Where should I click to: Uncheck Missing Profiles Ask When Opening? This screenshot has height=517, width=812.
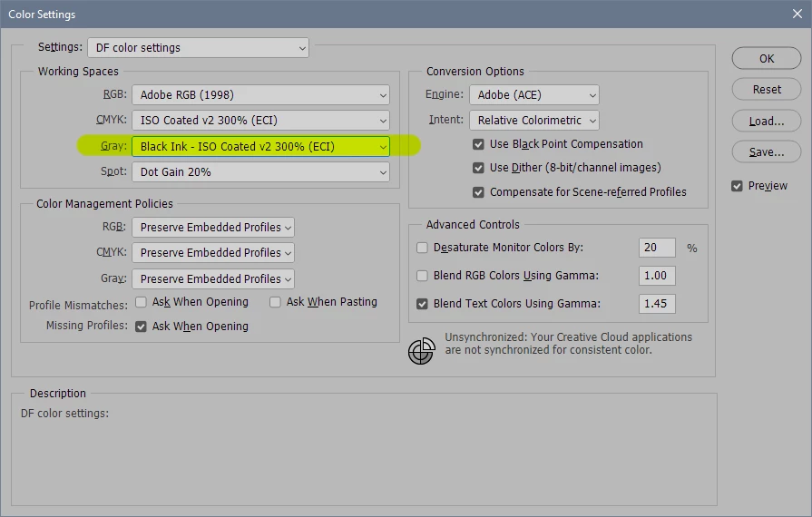(141, 327)
